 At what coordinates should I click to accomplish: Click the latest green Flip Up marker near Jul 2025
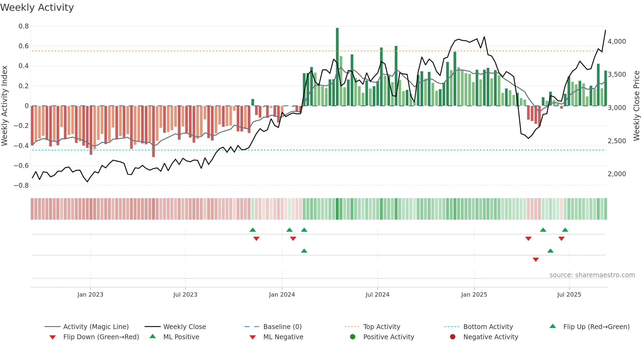[565, 230]
